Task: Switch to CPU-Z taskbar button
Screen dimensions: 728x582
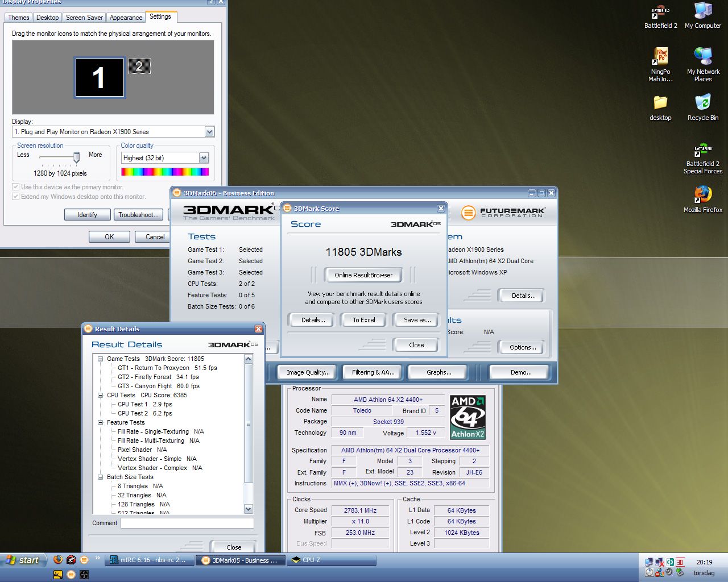Action: click(x=332, y=560)
